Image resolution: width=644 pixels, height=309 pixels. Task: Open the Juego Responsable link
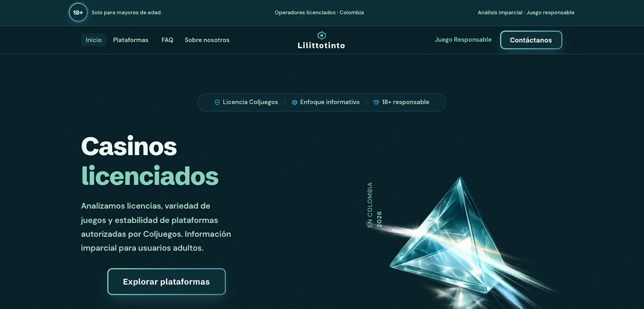point(463,39)
